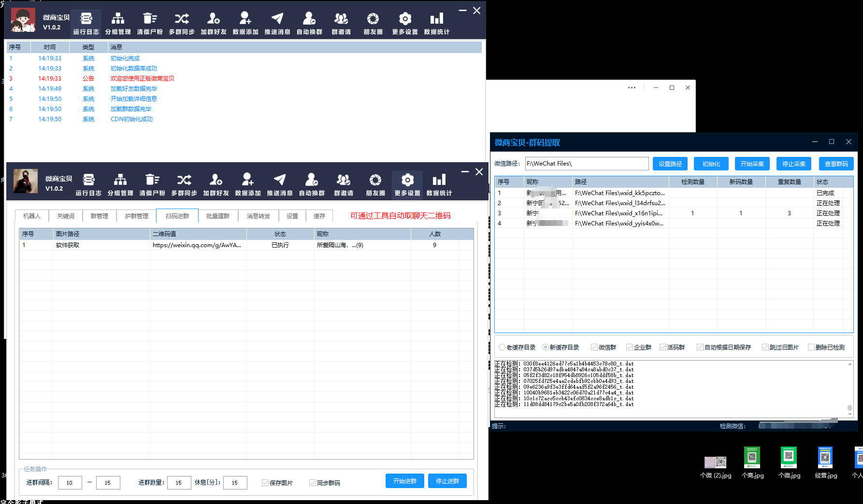Switch to 护群管理 tab
This screenshot has width=863, height=504.
(137, 216)
